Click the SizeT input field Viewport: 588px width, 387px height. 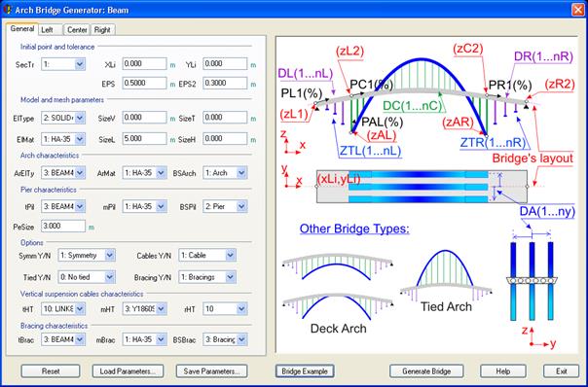click(x=225, y=118)
